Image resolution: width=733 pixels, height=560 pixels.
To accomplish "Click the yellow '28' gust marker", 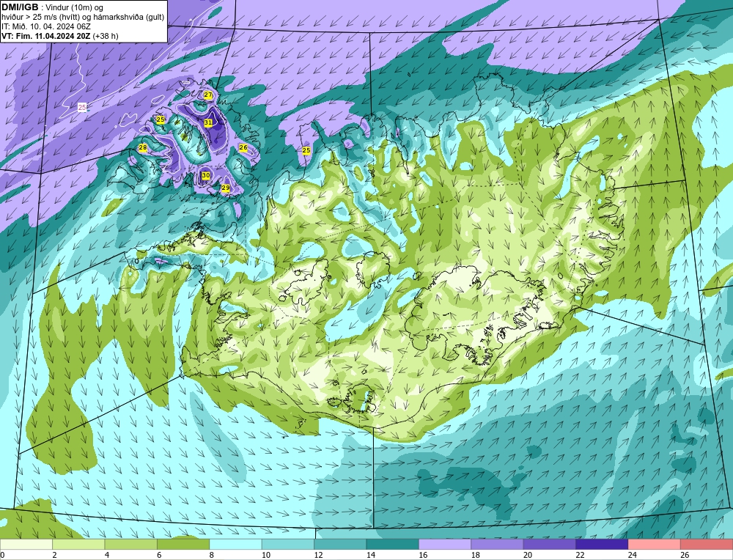I will [x=143, y=148].
